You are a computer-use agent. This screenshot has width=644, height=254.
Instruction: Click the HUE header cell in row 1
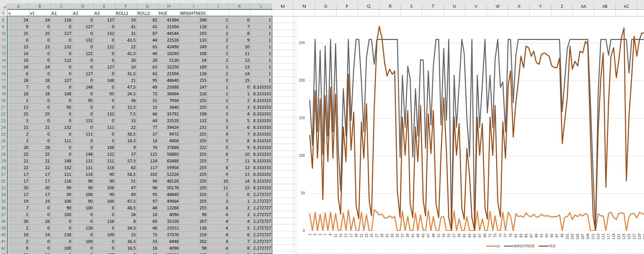coord(169,13)
